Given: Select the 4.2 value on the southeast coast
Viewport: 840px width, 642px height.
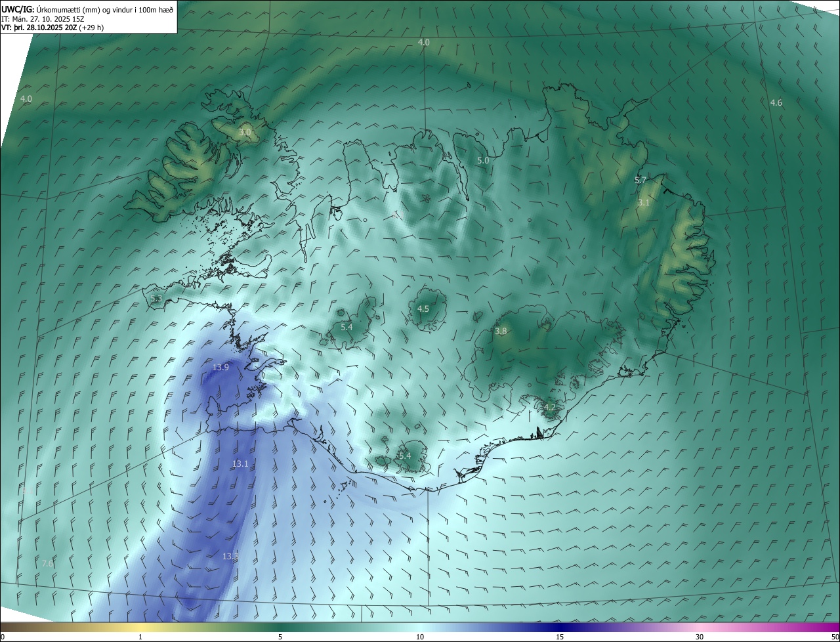Looking at the screenshot, I should click(x=550, y=407).
